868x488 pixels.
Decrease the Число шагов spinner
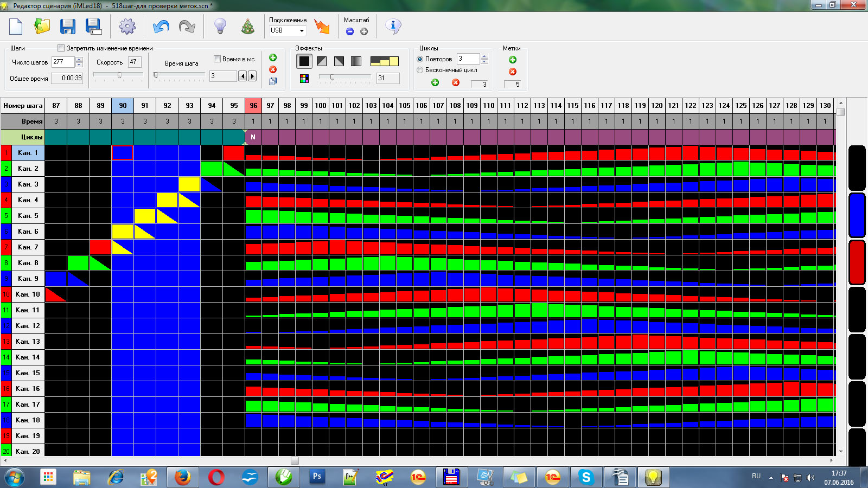(79, 65)
